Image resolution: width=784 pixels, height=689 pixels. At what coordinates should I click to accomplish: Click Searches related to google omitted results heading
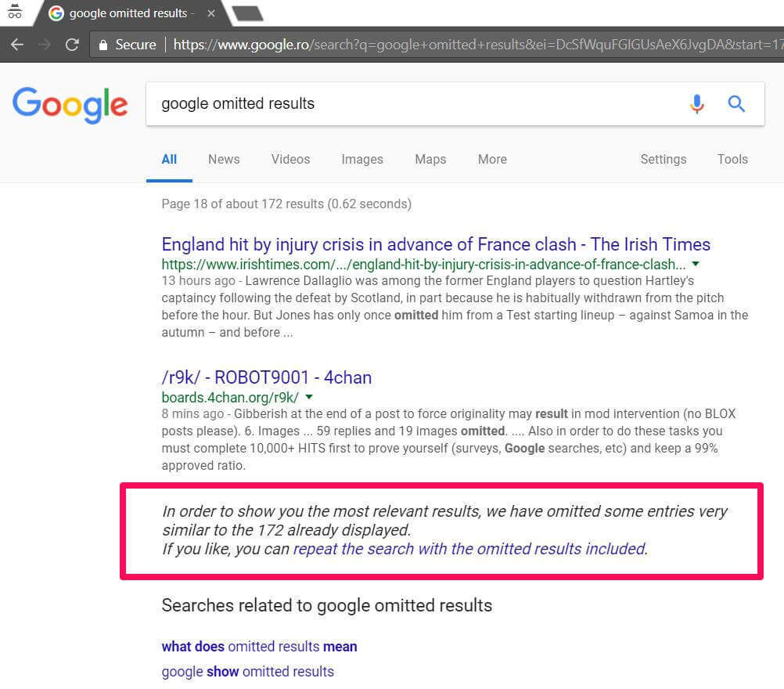pyautogui.click(x=326, y=605)
